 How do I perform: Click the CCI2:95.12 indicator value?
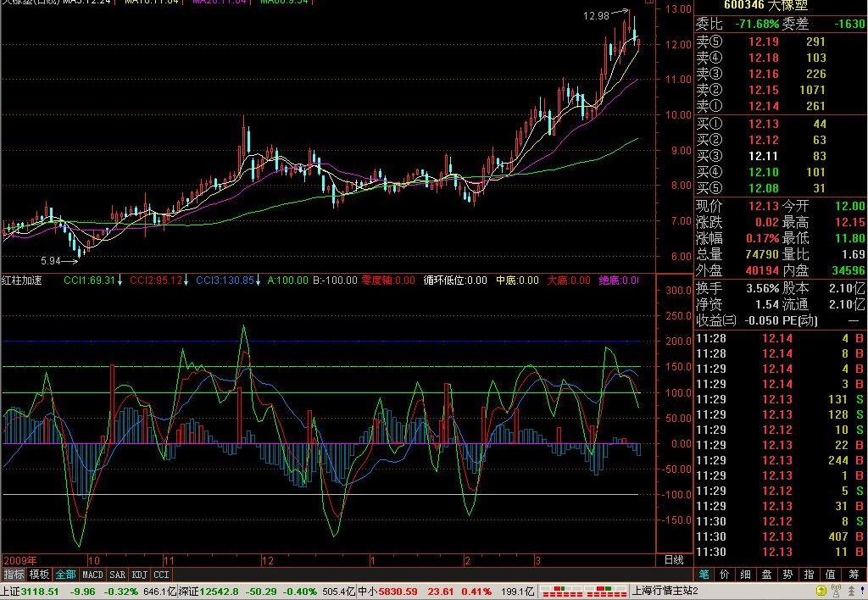tap(156, 280)
